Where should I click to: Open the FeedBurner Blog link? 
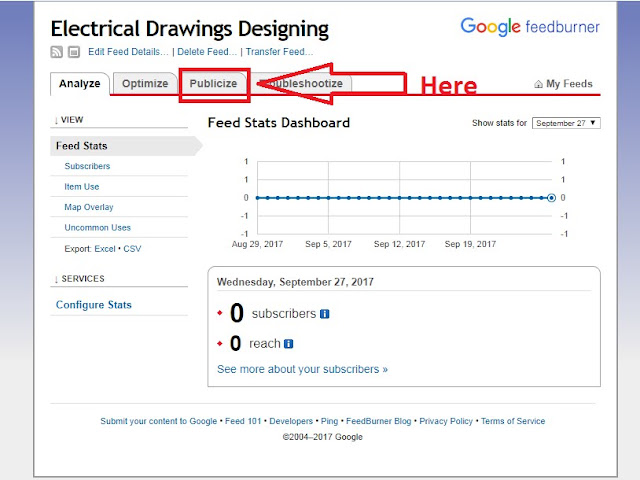click(379, 421)
